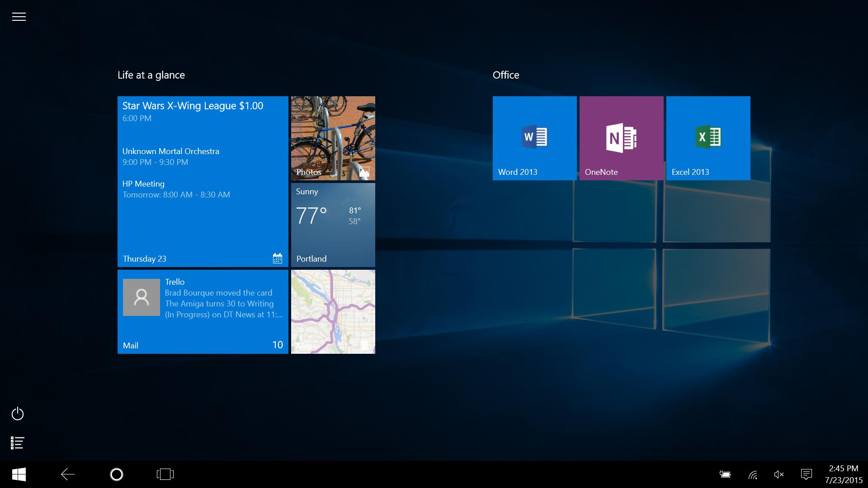The image size is (868, 488).
Task: Open the Photos bicycle tile
Action: coord(333,138)
